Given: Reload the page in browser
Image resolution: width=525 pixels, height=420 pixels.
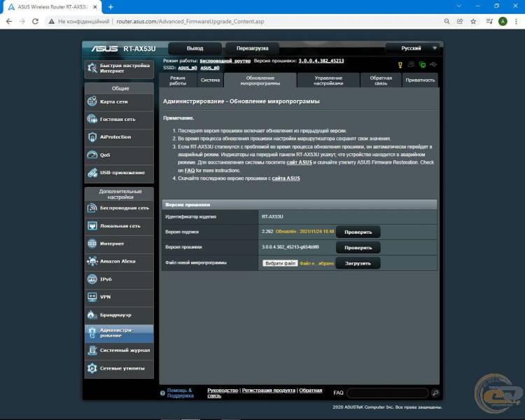Looking at the screenshot, I should pyautogui.click(x=35, y=22).
